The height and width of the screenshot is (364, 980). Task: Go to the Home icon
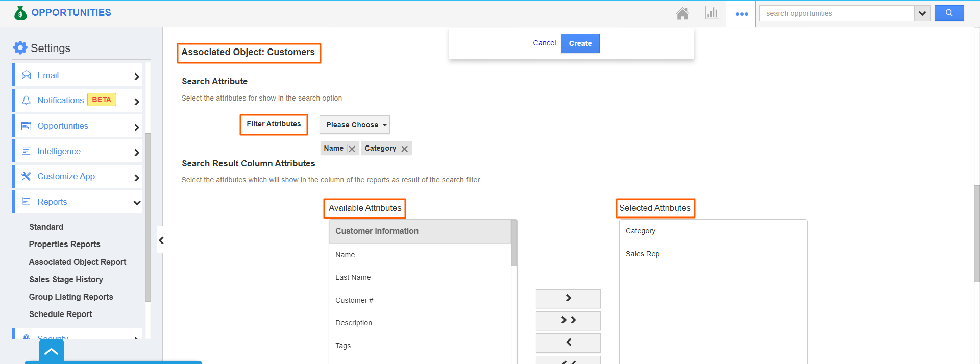click(x=682, y=13)
